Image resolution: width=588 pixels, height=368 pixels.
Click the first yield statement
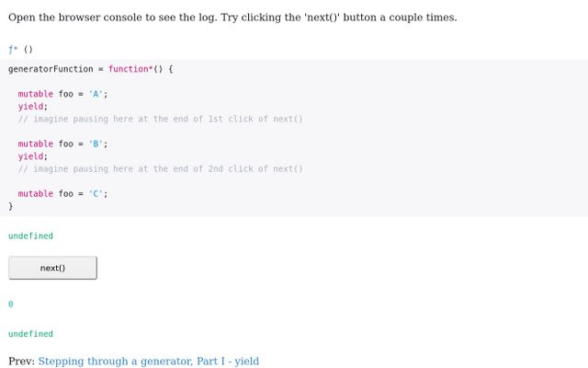click(x=33, y=107)
